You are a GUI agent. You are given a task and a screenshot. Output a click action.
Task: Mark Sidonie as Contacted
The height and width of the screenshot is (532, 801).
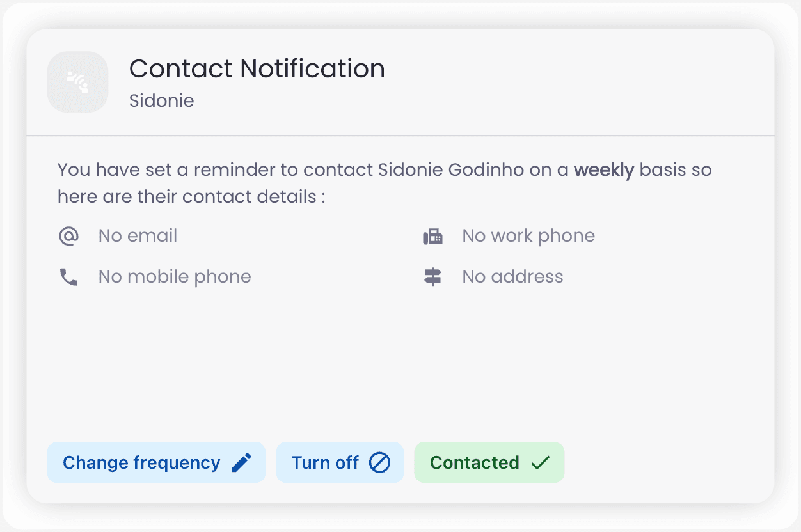point(489,462)
